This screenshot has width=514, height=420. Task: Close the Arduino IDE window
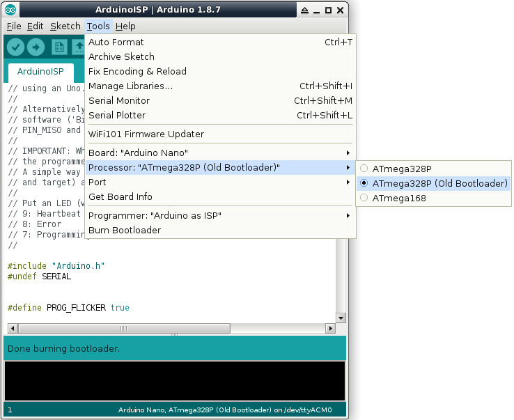[341, 10]
